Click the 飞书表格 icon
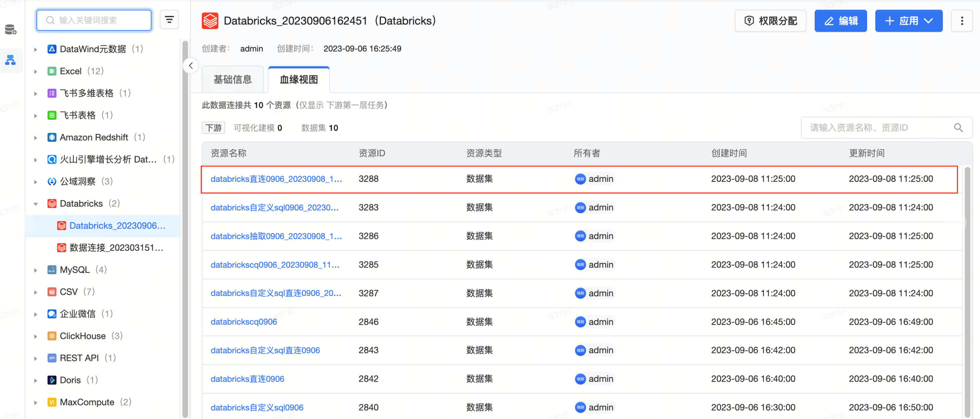980x419 pixels. click(52, 115)
